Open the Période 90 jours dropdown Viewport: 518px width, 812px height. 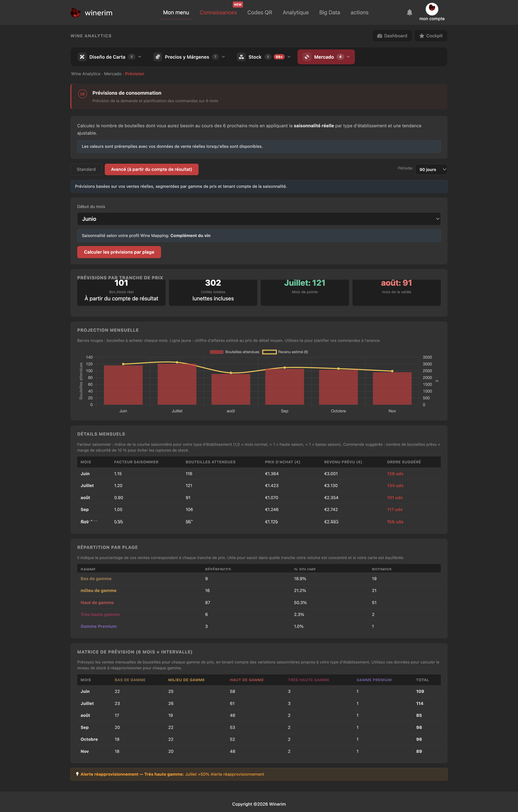tap(431, 170)
